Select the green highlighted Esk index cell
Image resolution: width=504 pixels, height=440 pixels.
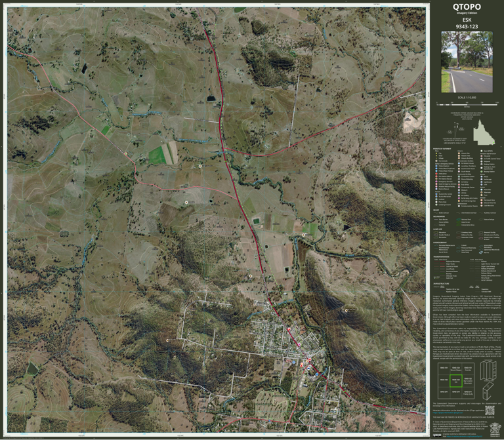pos(456,380)
